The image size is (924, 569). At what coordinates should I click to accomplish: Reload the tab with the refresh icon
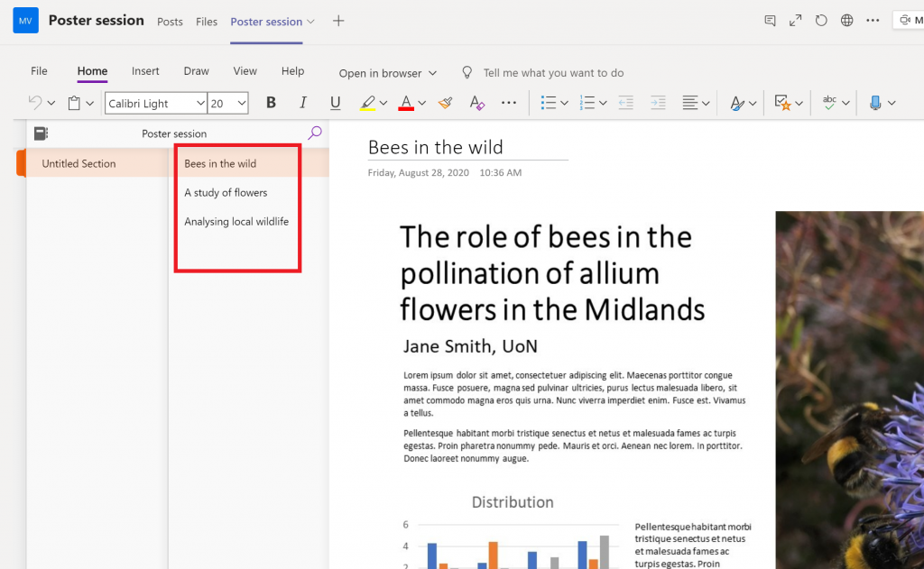[821, 21]
